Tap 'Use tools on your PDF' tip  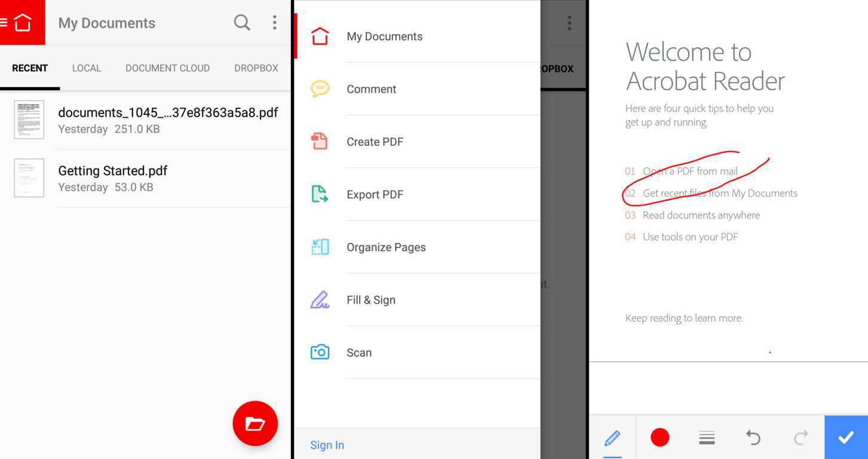tap(690, 237)
